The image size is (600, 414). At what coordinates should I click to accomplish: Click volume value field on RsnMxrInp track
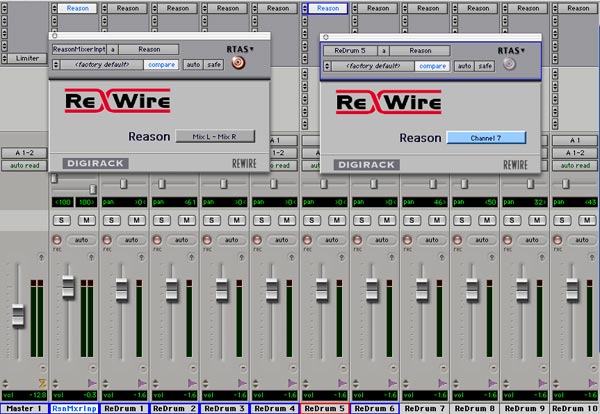tap(75, 395)
